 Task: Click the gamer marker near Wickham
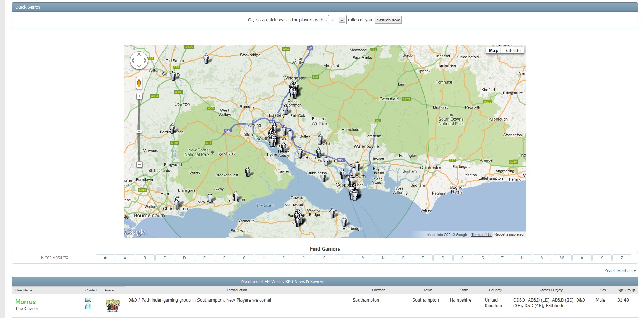(x=320, y=139)
